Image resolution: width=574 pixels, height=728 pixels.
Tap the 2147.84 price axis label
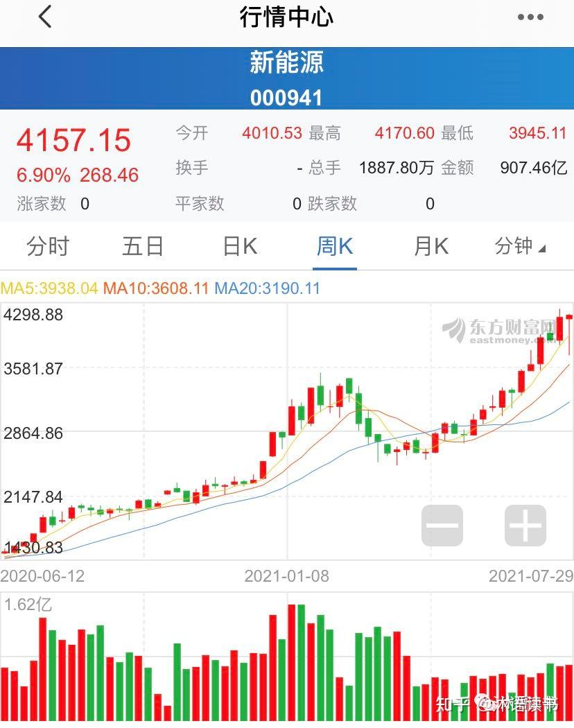[x=33, y=497]
